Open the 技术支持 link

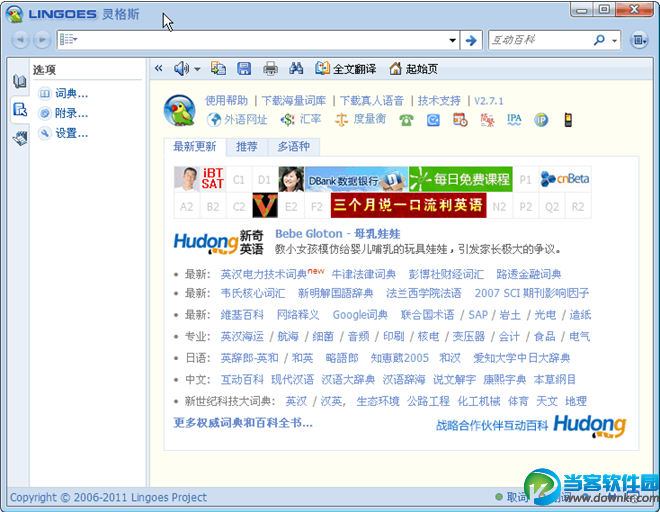pyautogui.click(x=439, y=101)
